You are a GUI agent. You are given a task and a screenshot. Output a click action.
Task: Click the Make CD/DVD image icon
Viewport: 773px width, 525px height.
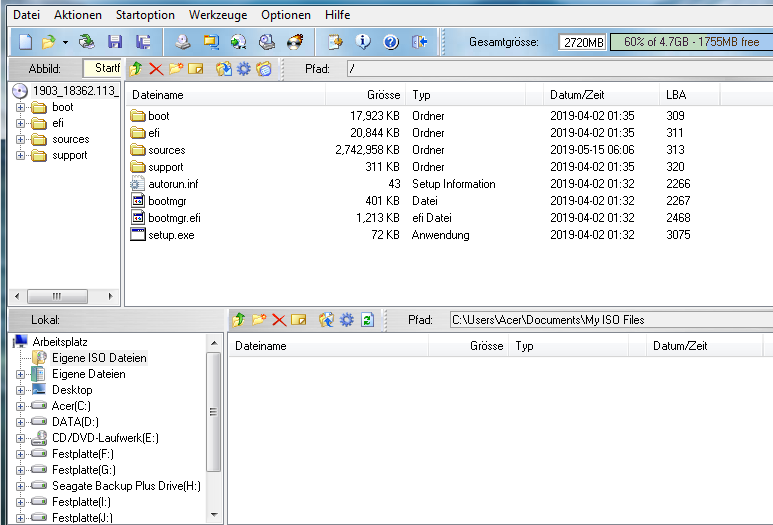point(183,42)
